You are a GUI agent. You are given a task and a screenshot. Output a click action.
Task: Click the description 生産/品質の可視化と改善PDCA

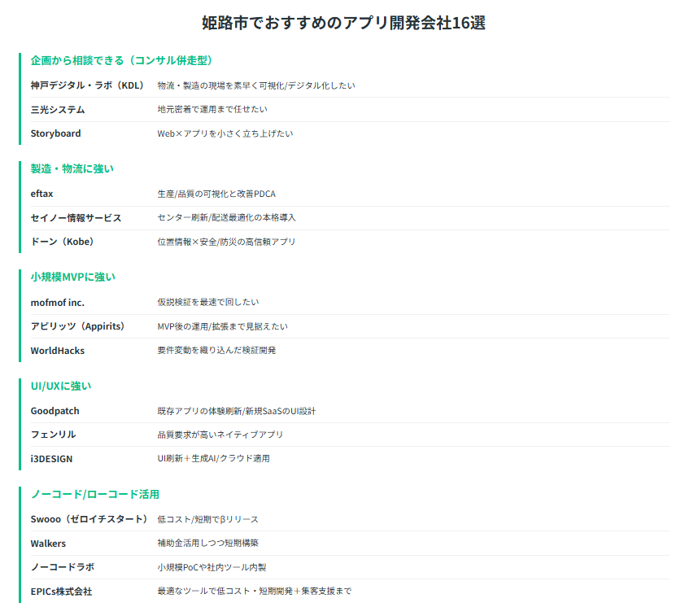click(216, 194)
